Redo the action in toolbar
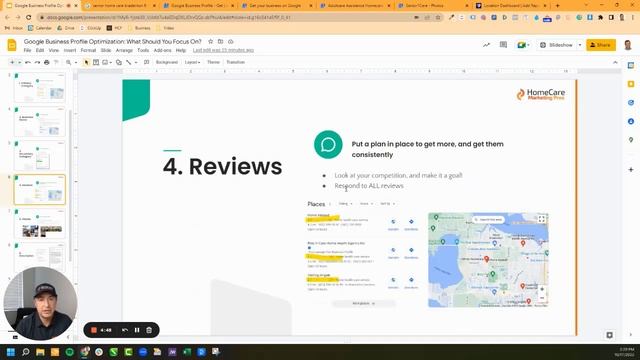 [x=37, y=62]
